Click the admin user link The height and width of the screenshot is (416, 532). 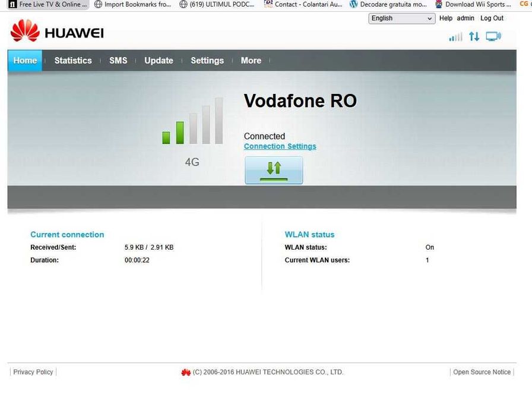click(465, 18)
